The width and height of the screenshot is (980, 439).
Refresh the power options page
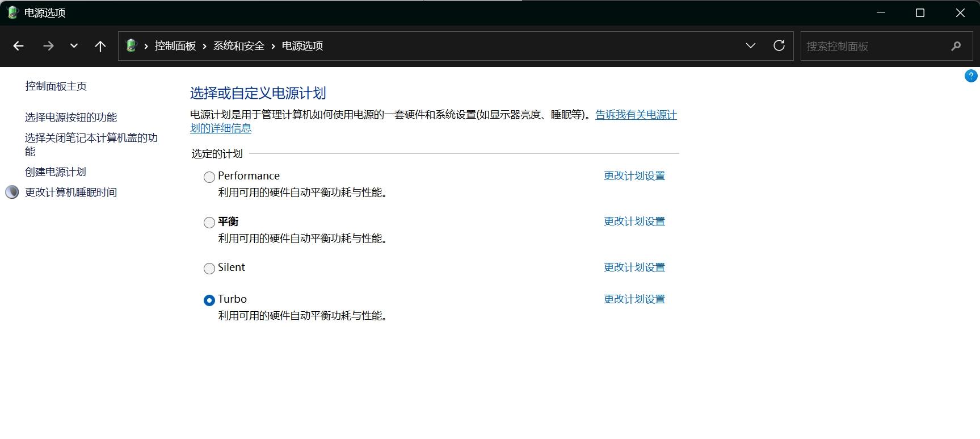[779, 46]
